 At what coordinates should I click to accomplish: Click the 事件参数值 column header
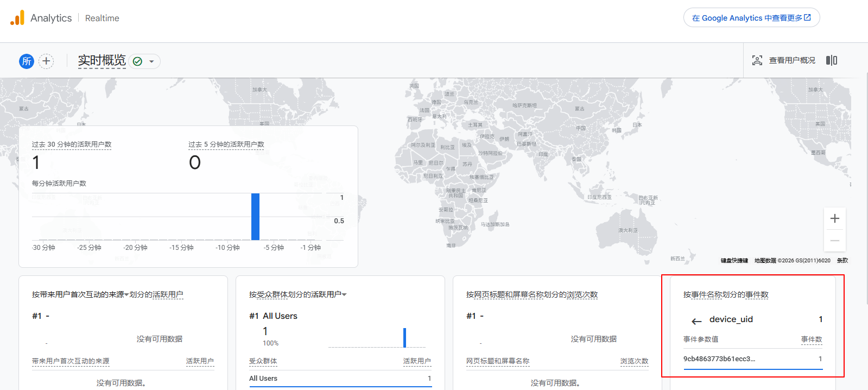pyautogui.click(x=701, y=339)
